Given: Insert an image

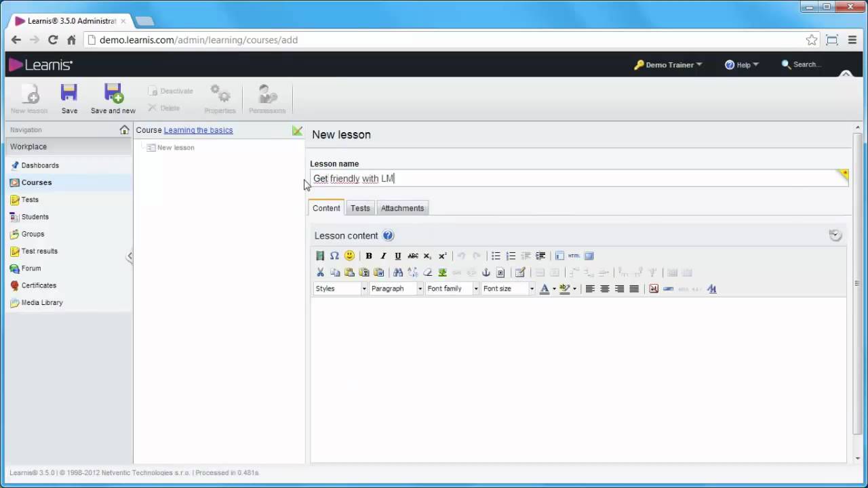Looking at the screenshot, I should pos(442,272).
